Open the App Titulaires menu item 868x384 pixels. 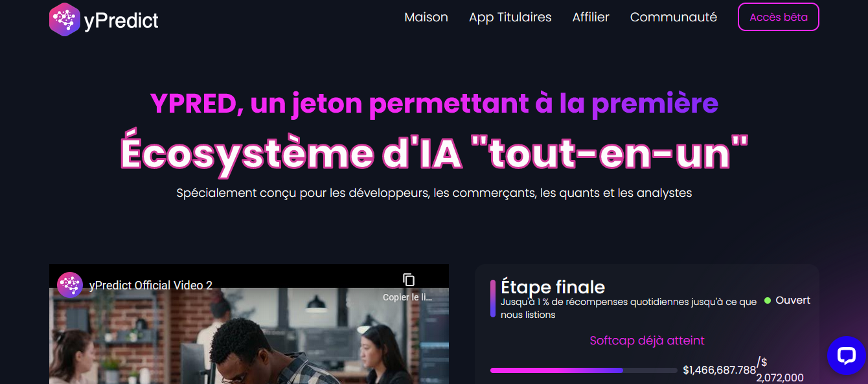coord(510,17)
